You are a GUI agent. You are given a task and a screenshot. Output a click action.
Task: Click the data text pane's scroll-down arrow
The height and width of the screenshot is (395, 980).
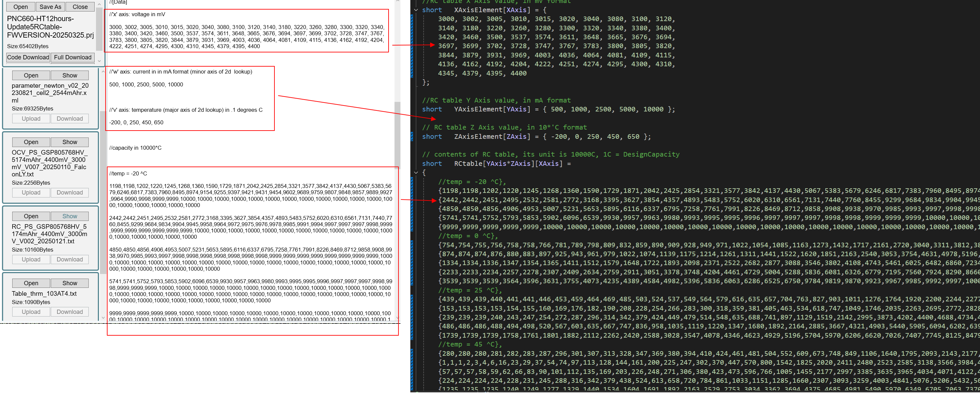tap(397, 318)
